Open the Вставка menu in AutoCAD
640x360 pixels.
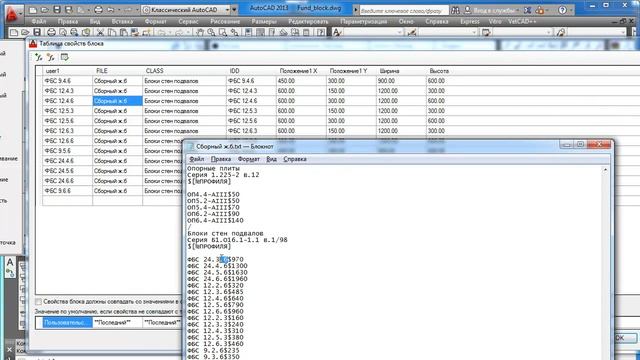pyautogui.click(x=122, y=21)
